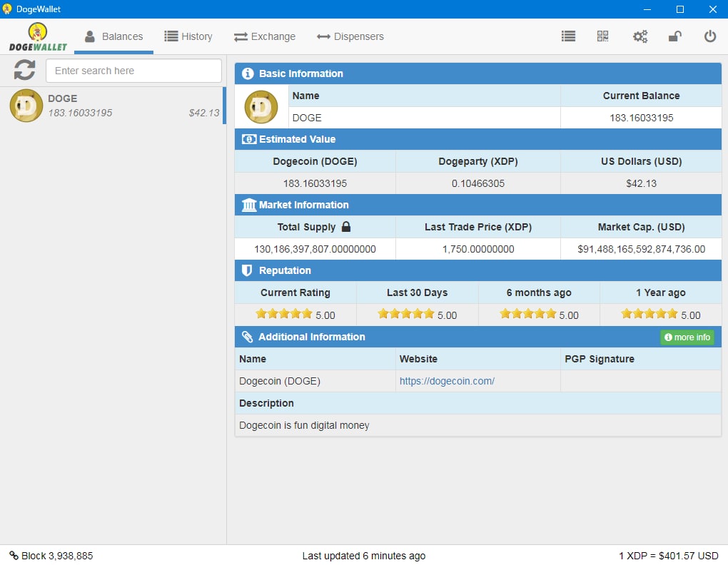This screenshot has height=565, width=728.
Task: Open the list view icon in top toolbar
Action: click(568, 36)
